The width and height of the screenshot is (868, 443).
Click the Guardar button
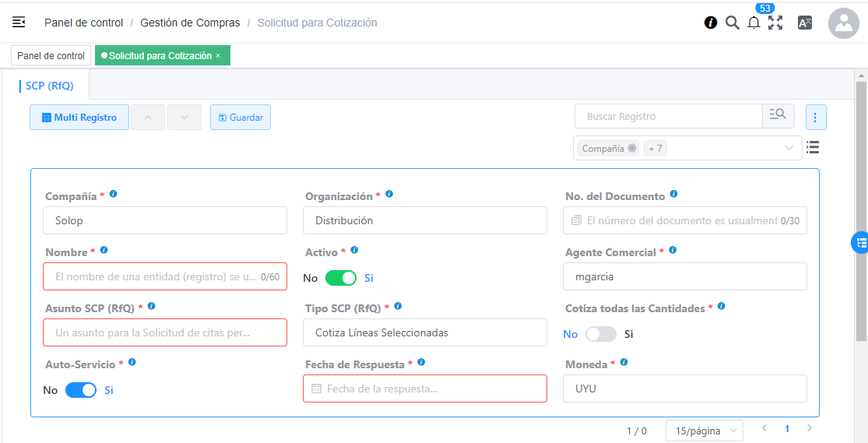point(241,118)
